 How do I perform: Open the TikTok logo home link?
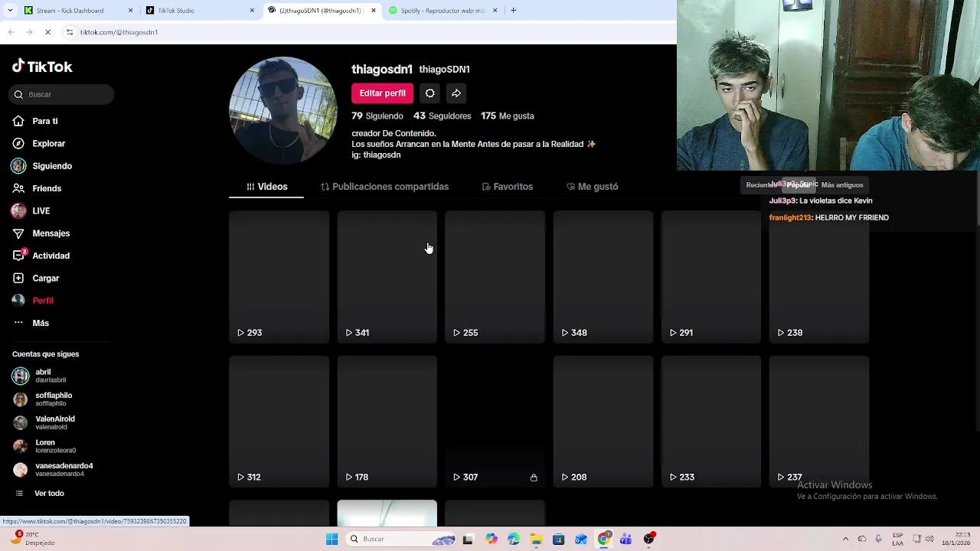click(42, 67)
